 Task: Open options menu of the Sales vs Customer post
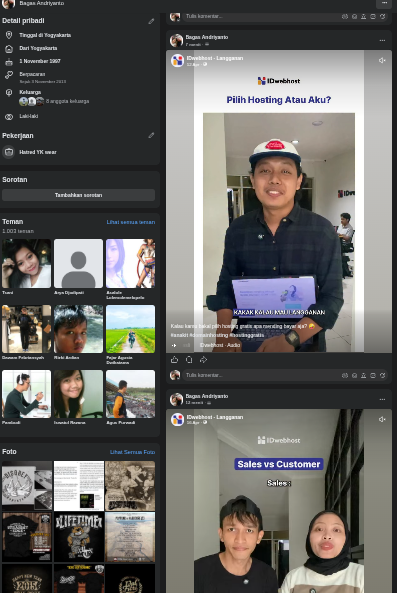(382, 399)
